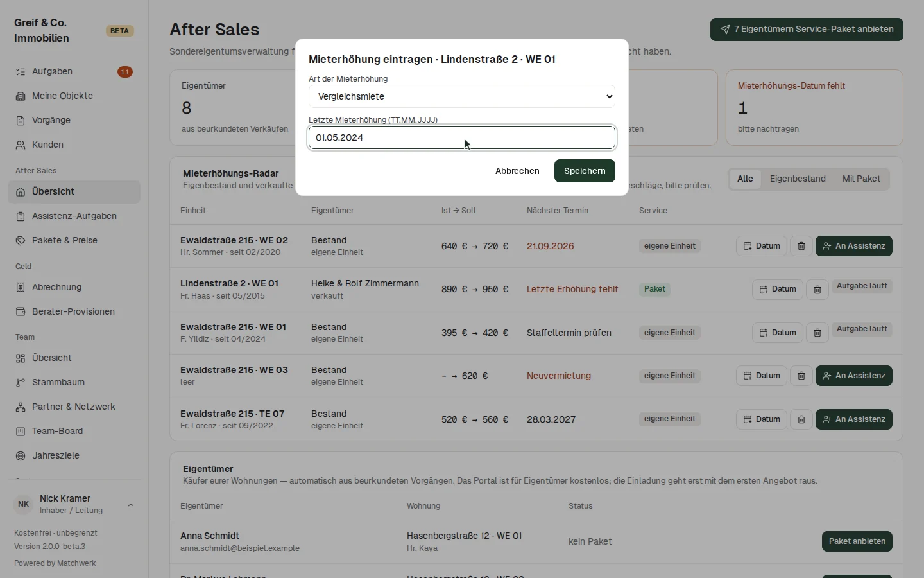
Task: Send Ewaldstraße 215 · WE 03 An Assistenz
Action: click(853, 376)
